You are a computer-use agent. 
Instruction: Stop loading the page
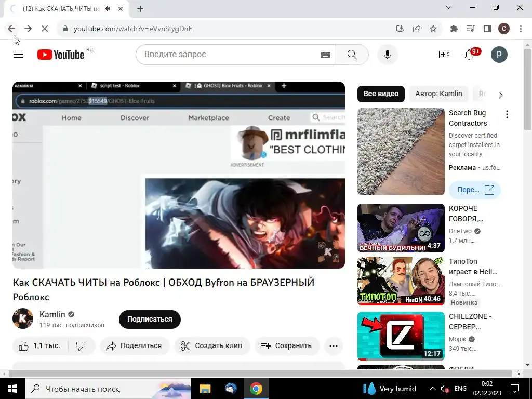(x=45, y=29)
